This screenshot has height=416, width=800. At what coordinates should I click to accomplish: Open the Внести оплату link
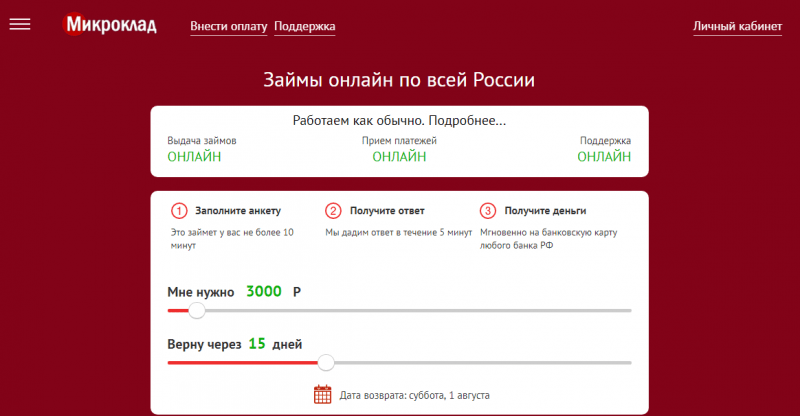229,27
